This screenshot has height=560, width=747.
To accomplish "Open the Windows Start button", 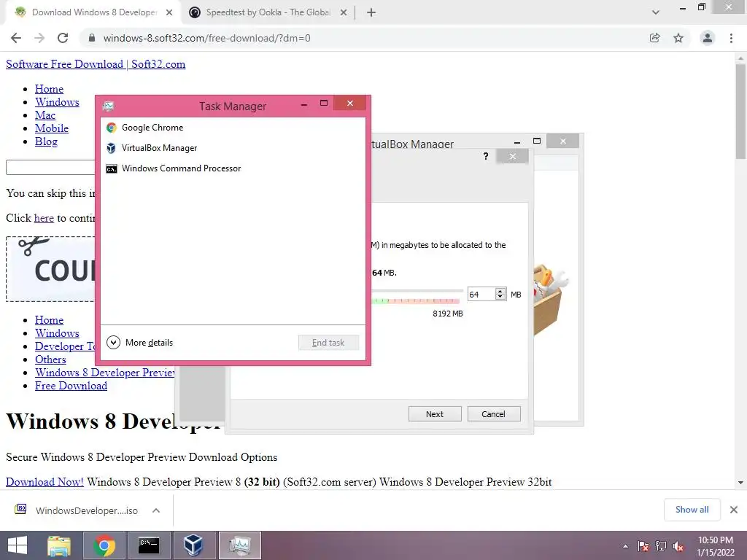I will click(18, 545).
